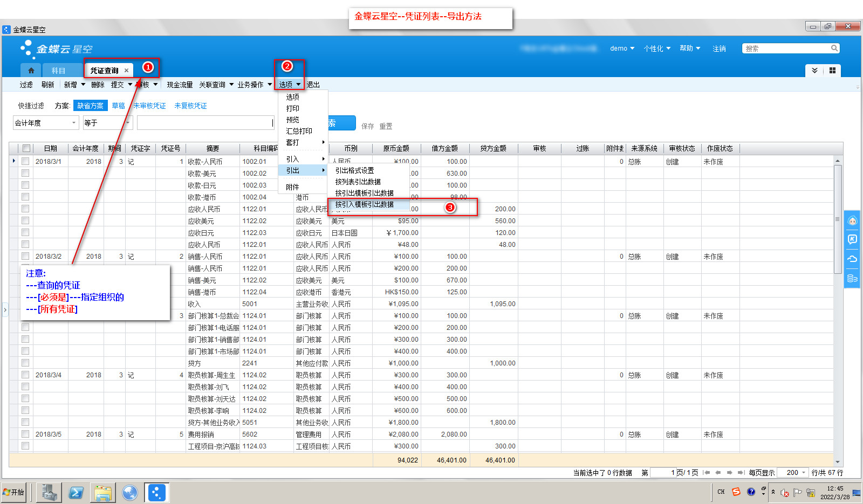Select the checkbox for 2018/3/4 voucher row
This screenshot has width=863, height=504.
click(x=25, y=375)
